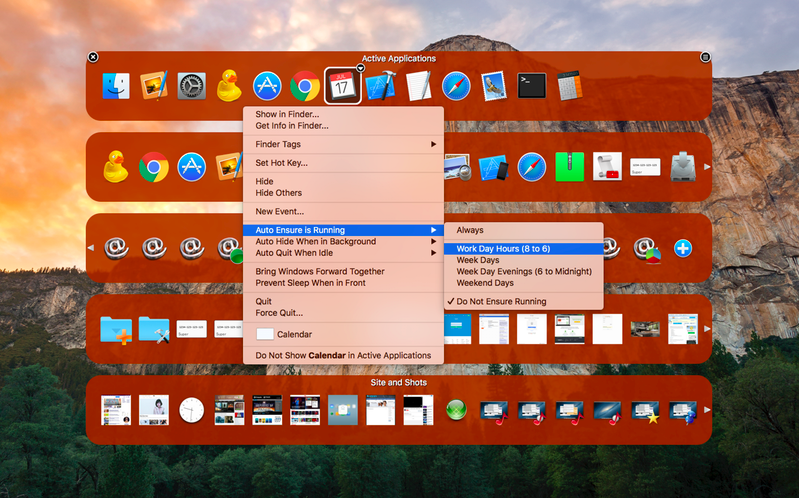This screenshot has width=799, height=498.
Task: Choose New Event... from the menu
Action: 343,212
